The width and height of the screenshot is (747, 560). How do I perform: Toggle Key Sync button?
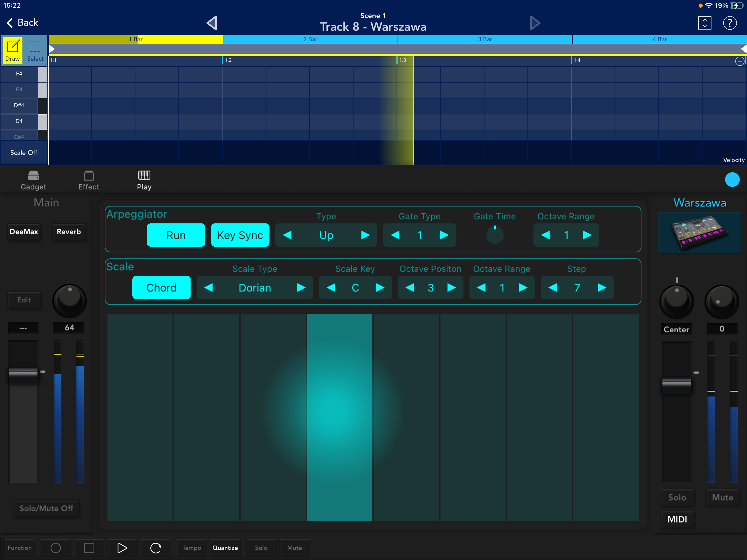[x=240, y=235]
